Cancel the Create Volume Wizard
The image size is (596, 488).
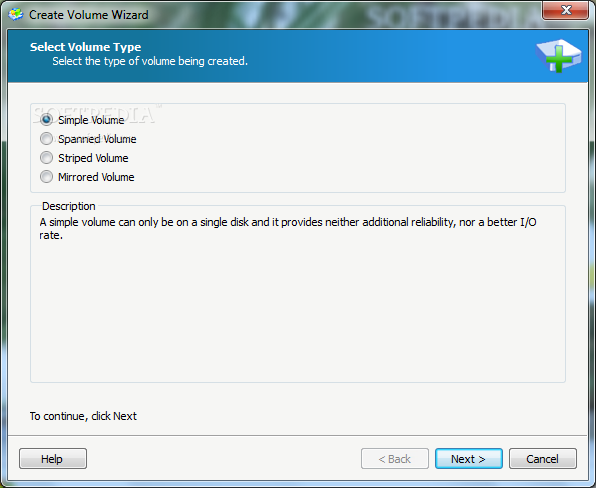(x=543, y=459)
